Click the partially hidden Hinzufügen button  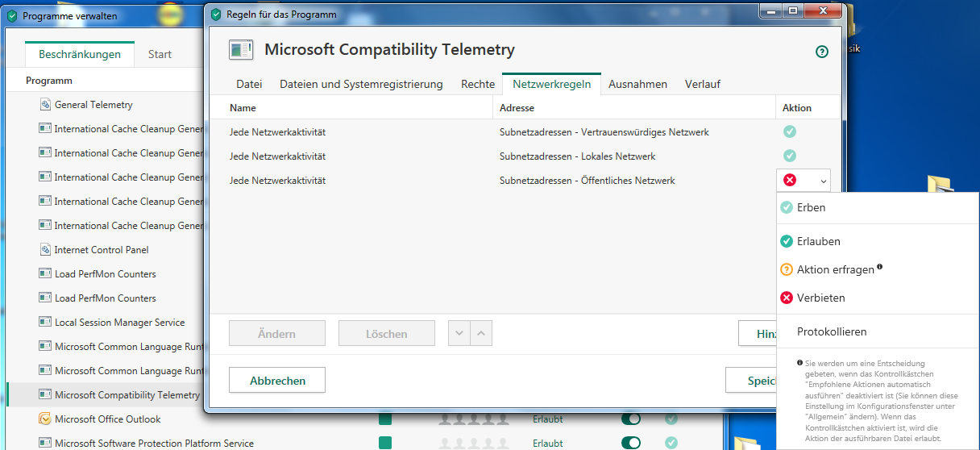(x=758, y=334)
